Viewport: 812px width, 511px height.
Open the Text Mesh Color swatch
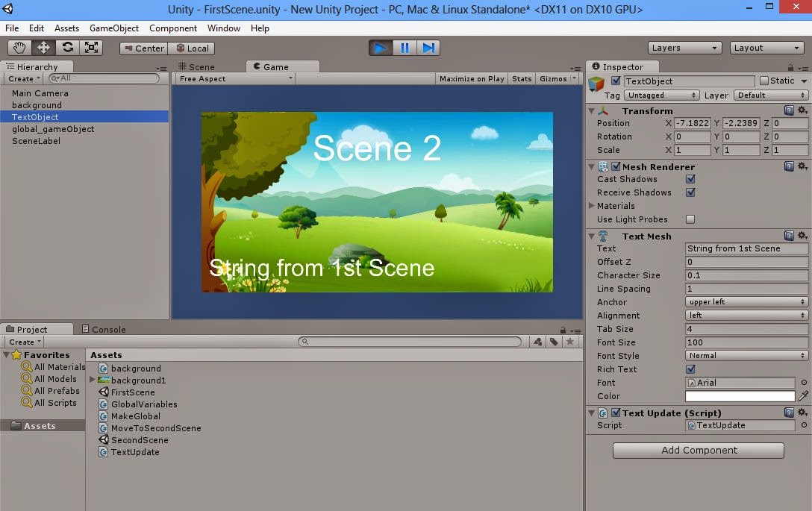[x=739, y=396]
